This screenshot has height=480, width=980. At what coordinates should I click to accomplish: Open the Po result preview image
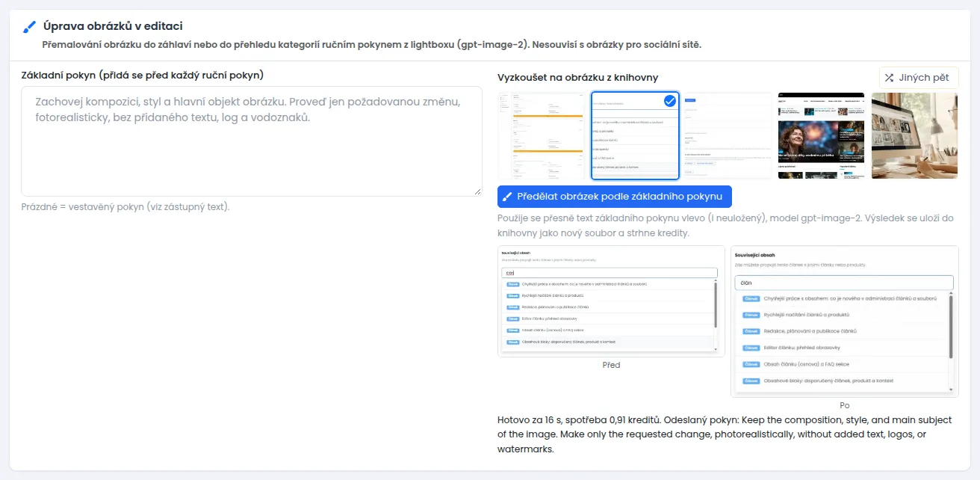[845, 321]
